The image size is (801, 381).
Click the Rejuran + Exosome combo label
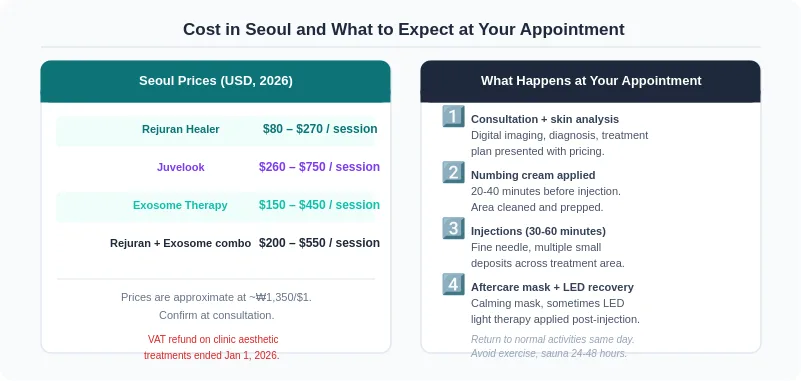pyautogui.click(x=180, y=244)
